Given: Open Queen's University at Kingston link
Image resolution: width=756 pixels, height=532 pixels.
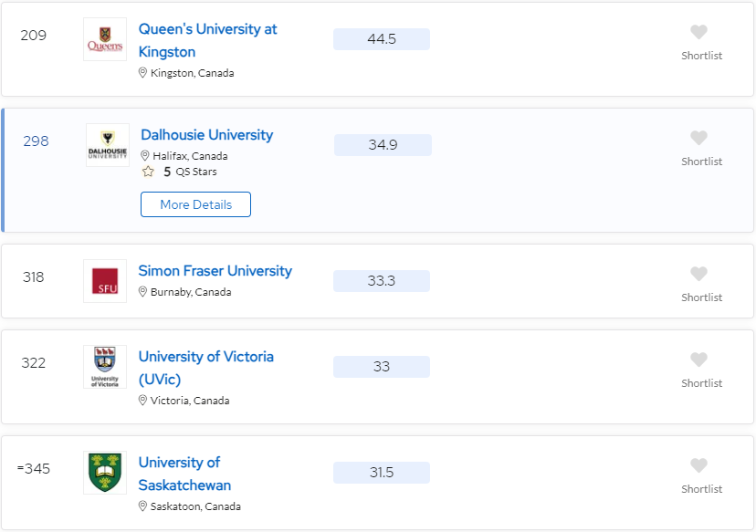Looking at the screenshot, I should tap(208, 40).
